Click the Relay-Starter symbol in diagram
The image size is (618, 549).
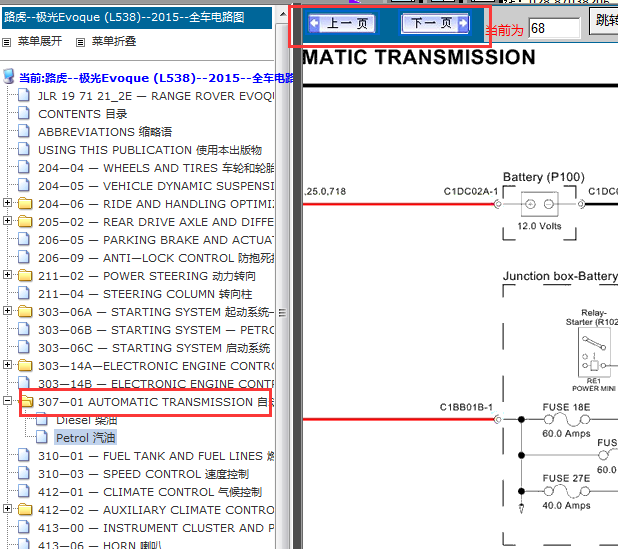(593, 353)
